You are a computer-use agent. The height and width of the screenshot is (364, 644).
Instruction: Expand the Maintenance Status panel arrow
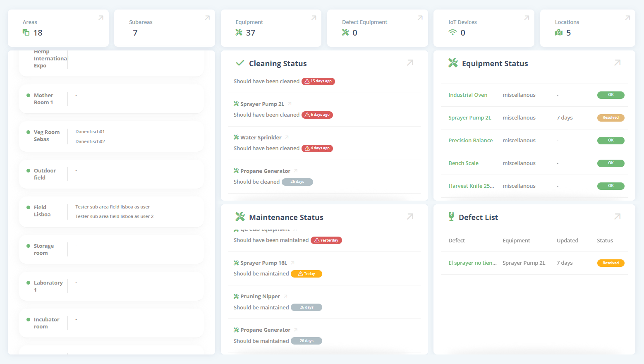tap(410, 217)
